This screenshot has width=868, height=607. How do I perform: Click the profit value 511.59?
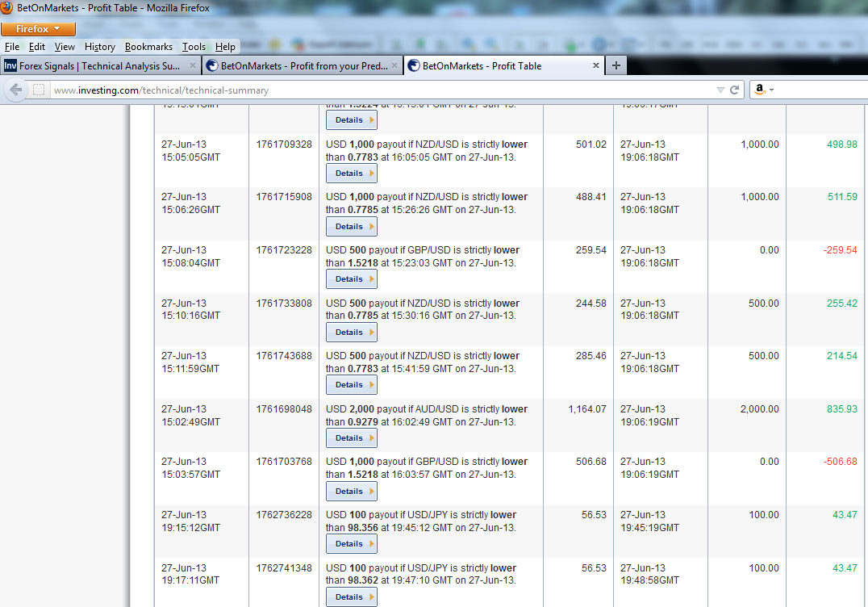[x=842, y=197]
